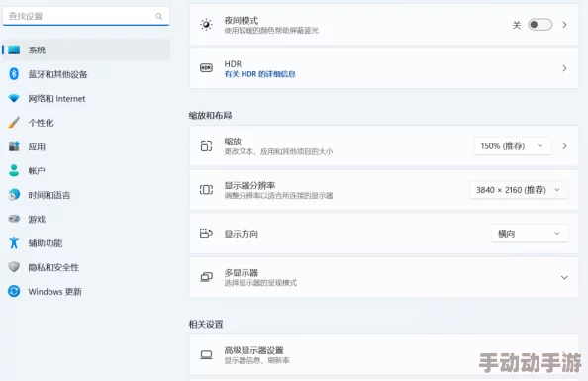This screenshot has width=588, height=381.
Task: Open 夜间模式 details chevron
Action: [x=564, y=25]
